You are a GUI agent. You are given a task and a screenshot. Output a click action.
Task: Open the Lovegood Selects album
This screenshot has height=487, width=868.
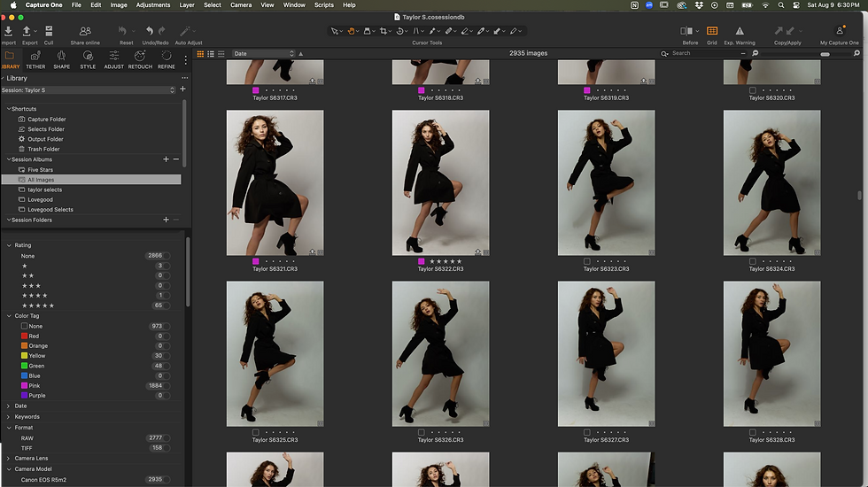click(50, 210)
